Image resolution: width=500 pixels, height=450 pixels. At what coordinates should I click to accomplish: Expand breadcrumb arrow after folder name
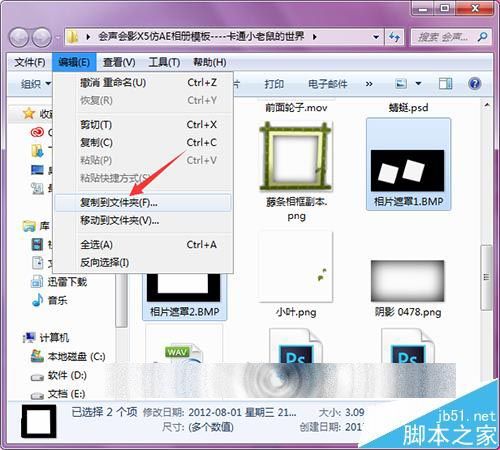(314, 37)
